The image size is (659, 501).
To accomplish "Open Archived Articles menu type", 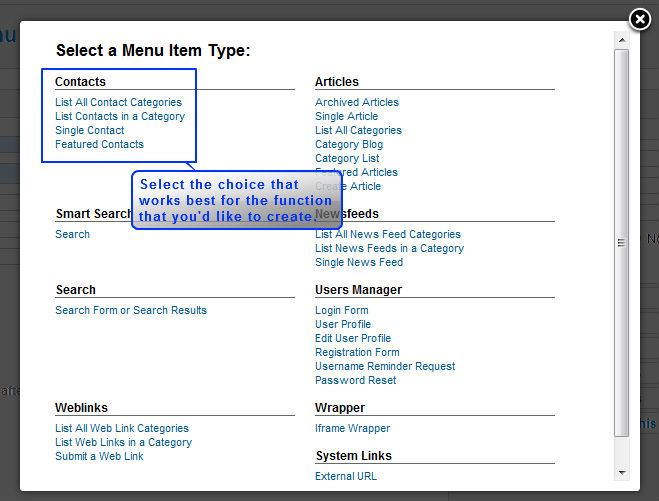I will 356,102.
